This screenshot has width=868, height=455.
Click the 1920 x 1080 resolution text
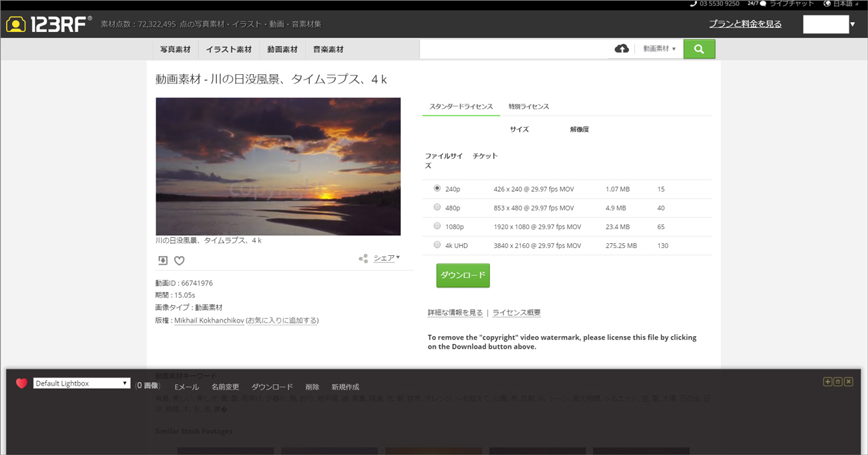coord(537,226)
